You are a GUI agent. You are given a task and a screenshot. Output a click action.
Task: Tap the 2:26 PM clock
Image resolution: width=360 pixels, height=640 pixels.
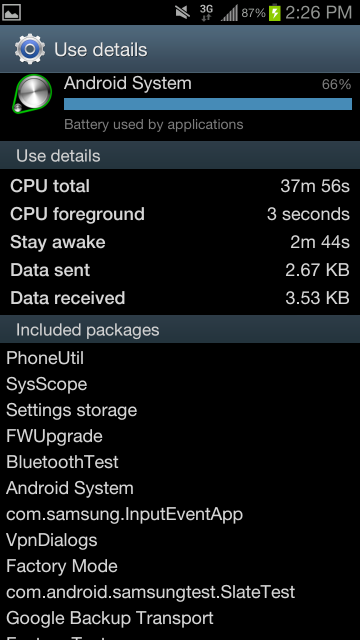click(319, 13)
